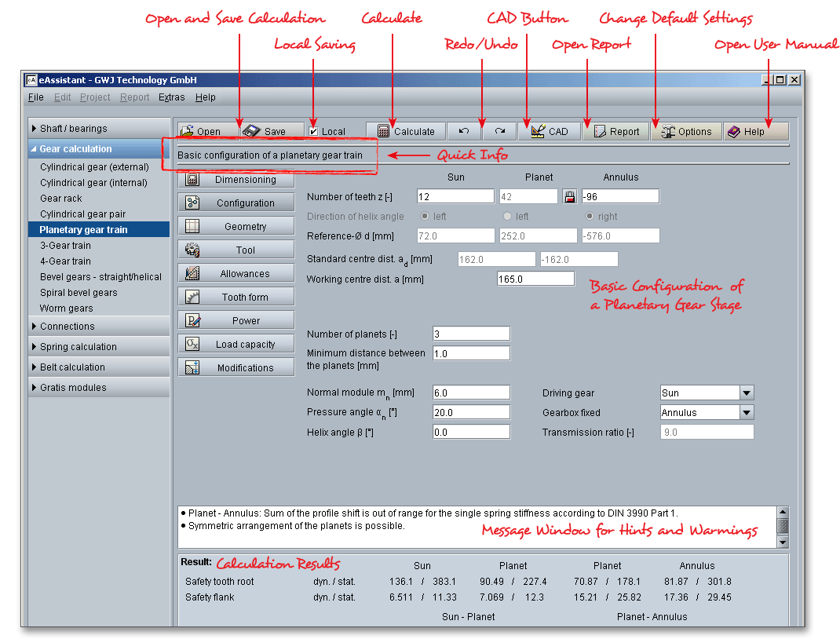Open the CAD export button
Image resolution: width=840 pixels, height=639 pixels.
549,132
